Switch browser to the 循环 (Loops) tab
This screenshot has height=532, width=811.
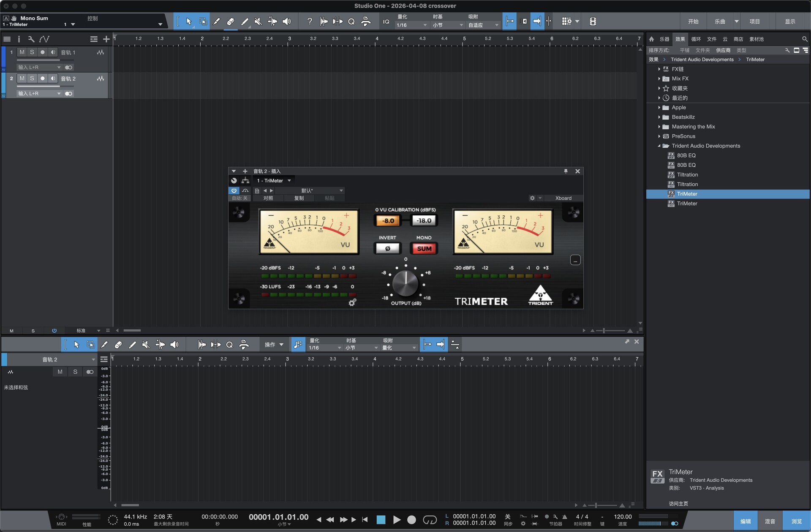pos(696,39)
